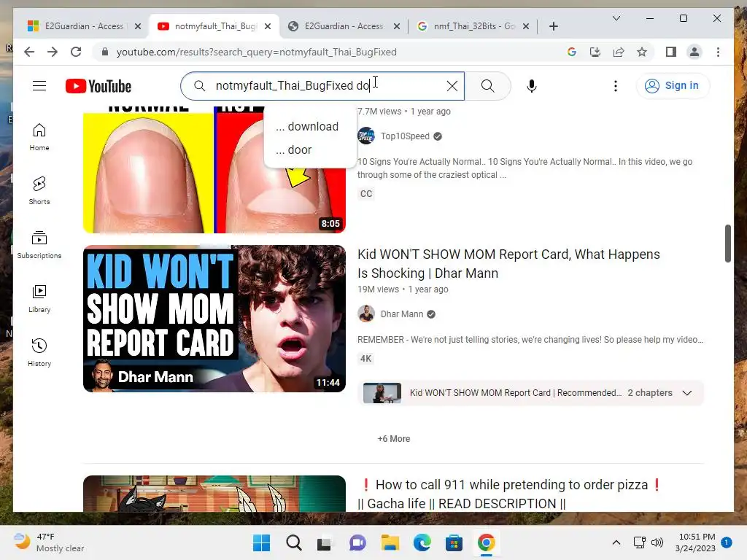
Task: Open the Dhar Mann channel name link
Action: click(x=402, y=314)
